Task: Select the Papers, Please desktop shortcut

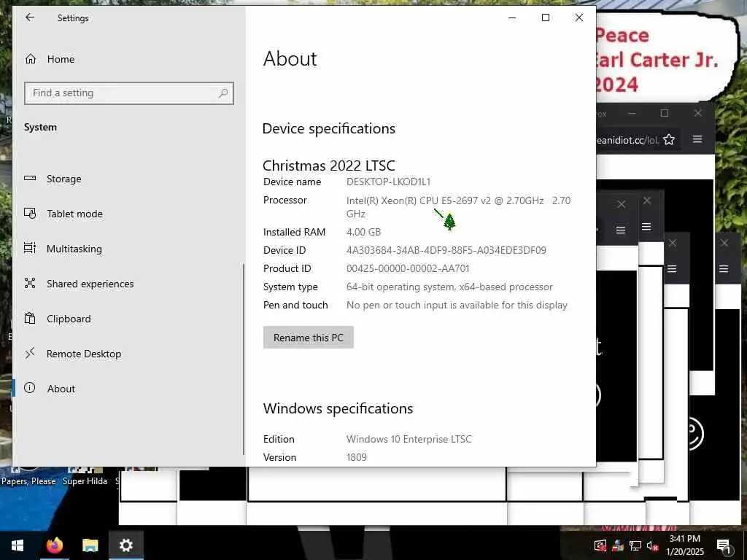Action: tap(28, 476)
